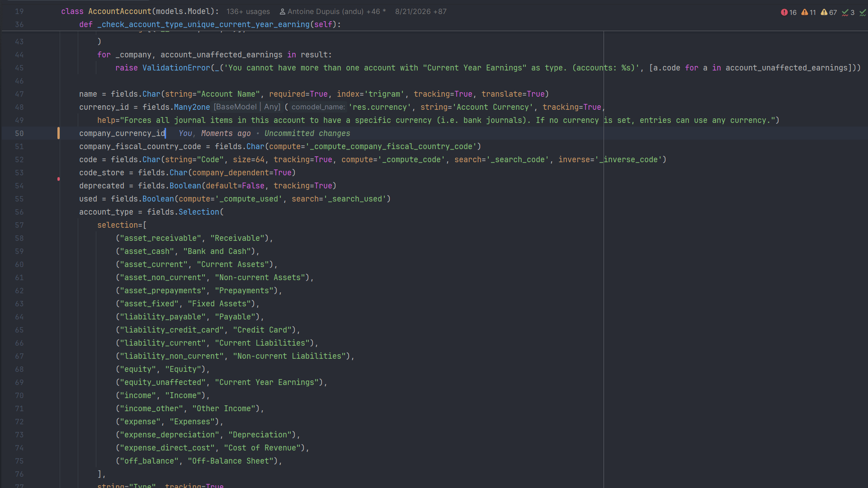Click the orange warning indicator showing 11
The image size is (868, 488).
(809, 12)
